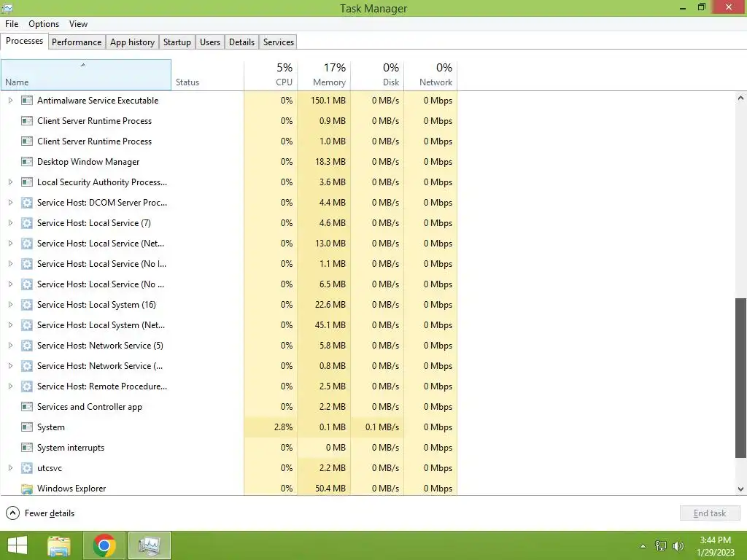The width and height of the screenshot is (747, 560).
Task: Expand Service Host: Local System (16)
Action: coord(10,305)
